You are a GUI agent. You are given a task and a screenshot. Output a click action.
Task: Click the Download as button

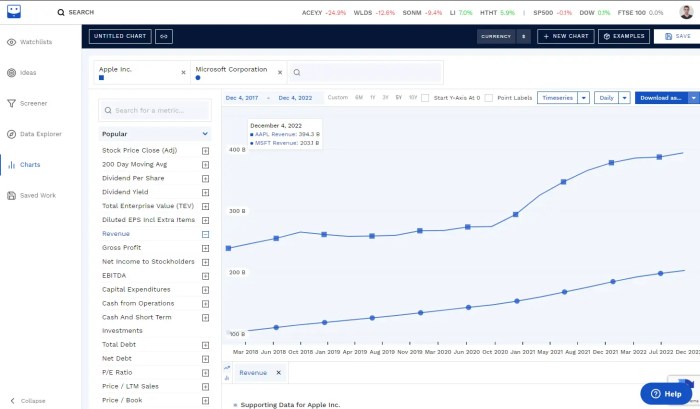tap(661, 98)
